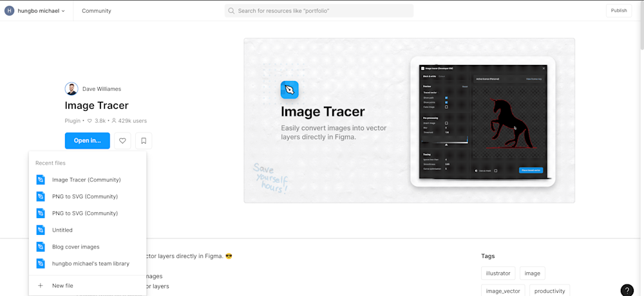Click the image_vector tag
The height and width of the screenshot is (296, 644).
(503, 291)
